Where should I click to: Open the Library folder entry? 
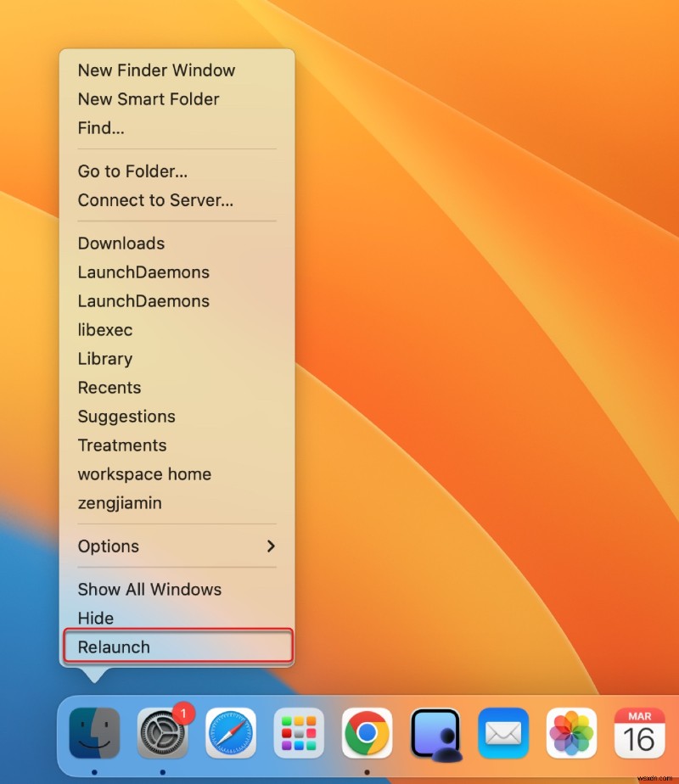click(x=177, y=359)
